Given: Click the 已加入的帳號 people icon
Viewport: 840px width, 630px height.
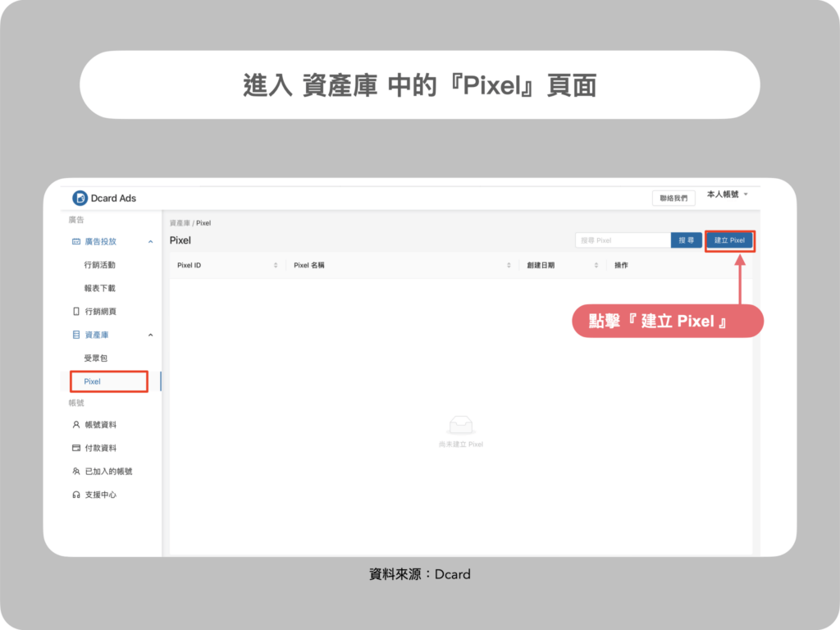Looking at the screenshot, I should [x=76, y=472].
